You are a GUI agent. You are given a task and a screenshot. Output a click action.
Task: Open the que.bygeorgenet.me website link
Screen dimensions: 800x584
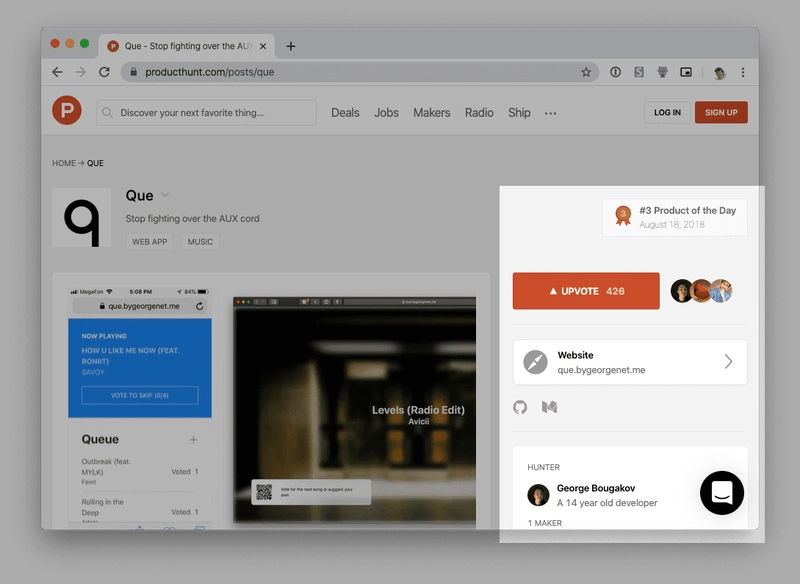630,362
